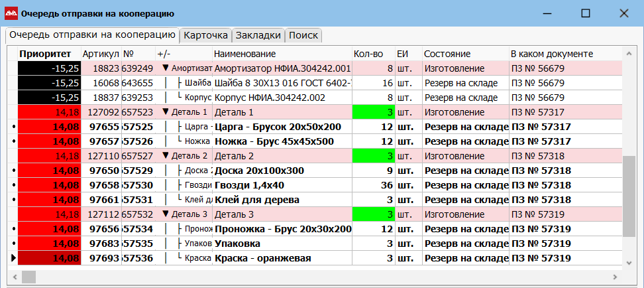644x288 pixels.
Task: Collapse the Деталь 3 tree node
Action: point(166,214)
